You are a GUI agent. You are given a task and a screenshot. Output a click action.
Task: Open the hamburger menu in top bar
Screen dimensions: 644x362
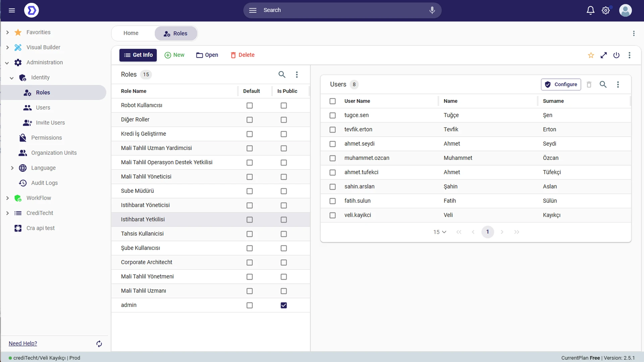(x=12, y=10)
